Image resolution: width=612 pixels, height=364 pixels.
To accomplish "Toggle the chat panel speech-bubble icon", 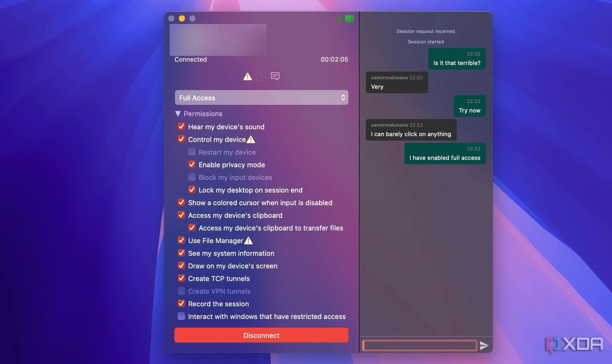I will [275, 76].
